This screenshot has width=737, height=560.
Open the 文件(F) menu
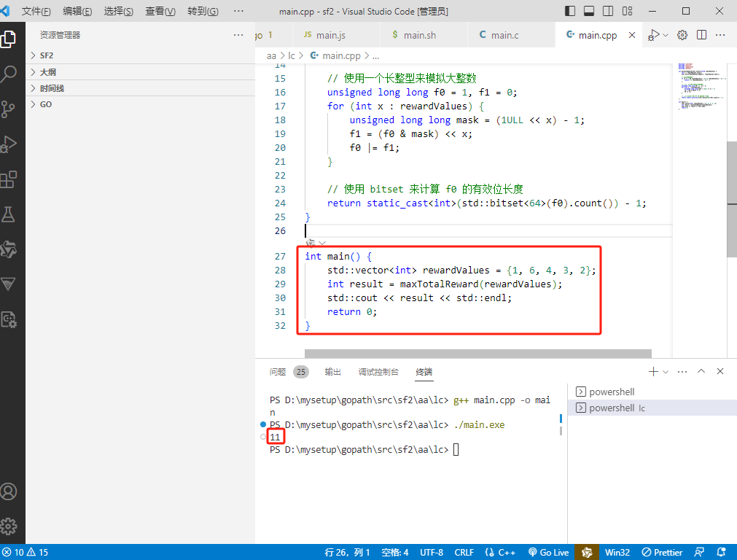click(x=36, y=11)
